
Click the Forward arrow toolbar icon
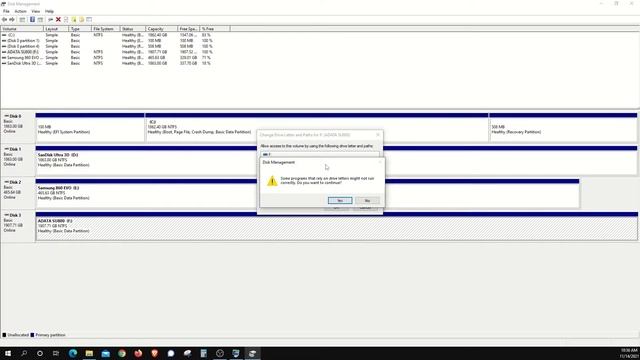coord(12,20)
